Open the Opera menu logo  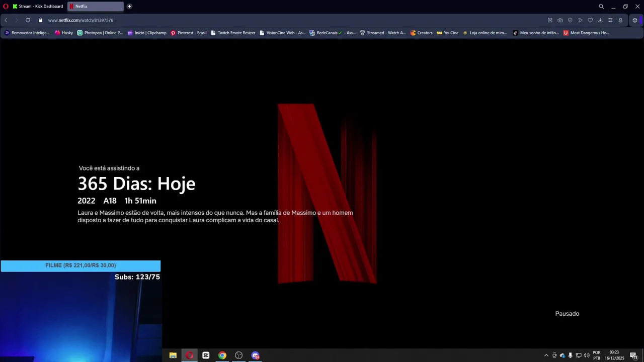click(6, 7)
